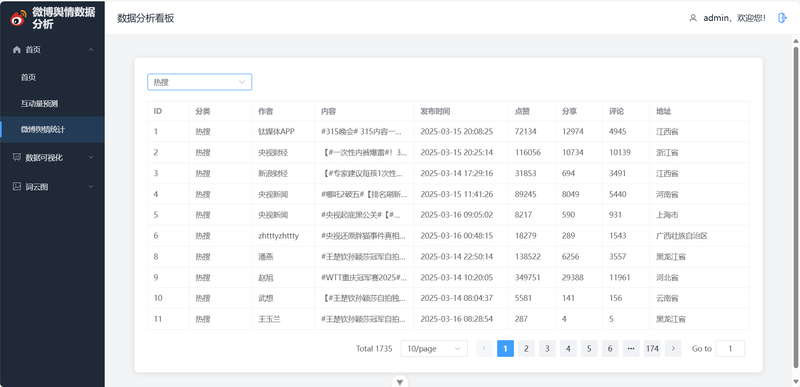
Task: Click timestamp 2025-03-15 20:25:14
Action: (x=457, y=152)
